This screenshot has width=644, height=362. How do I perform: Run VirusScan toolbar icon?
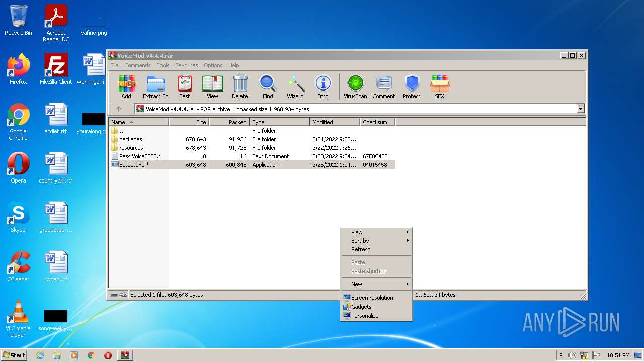tap(355, 87)
